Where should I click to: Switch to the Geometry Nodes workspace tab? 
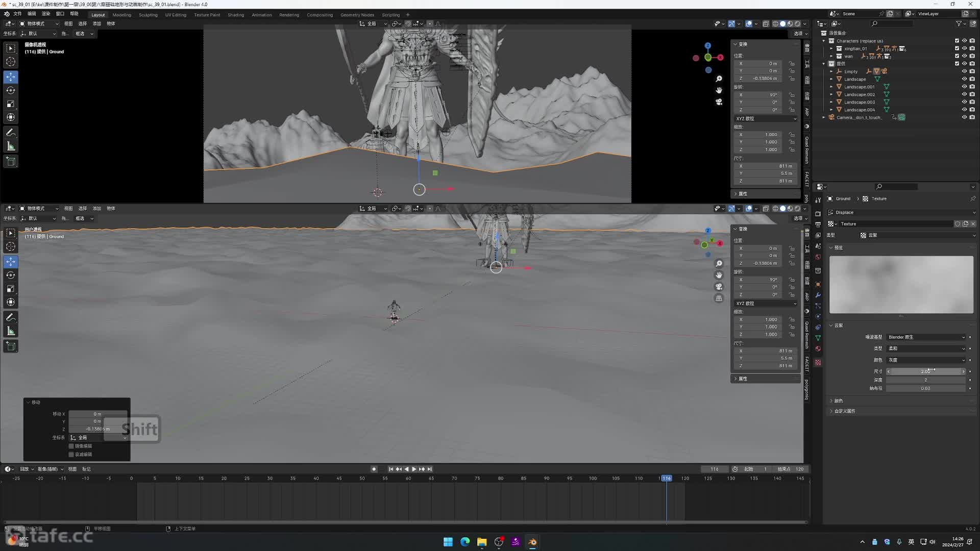pos(357,15)
